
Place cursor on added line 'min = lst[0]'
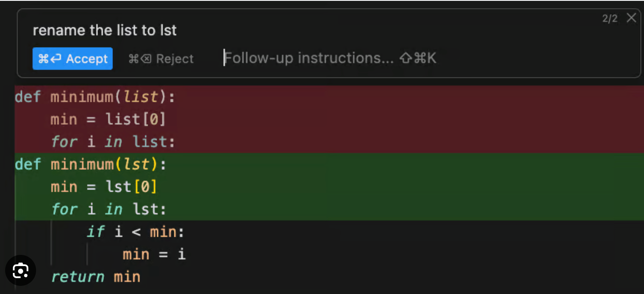[x=104, y=187]
